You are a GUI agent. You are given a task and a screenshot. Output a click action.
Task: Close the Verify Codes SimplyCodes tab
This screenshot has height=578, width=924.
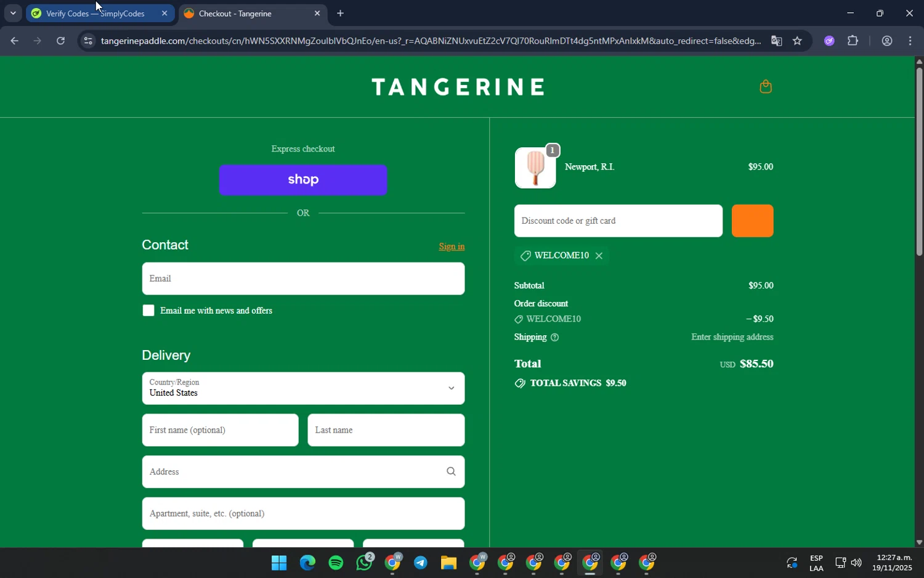164,14
